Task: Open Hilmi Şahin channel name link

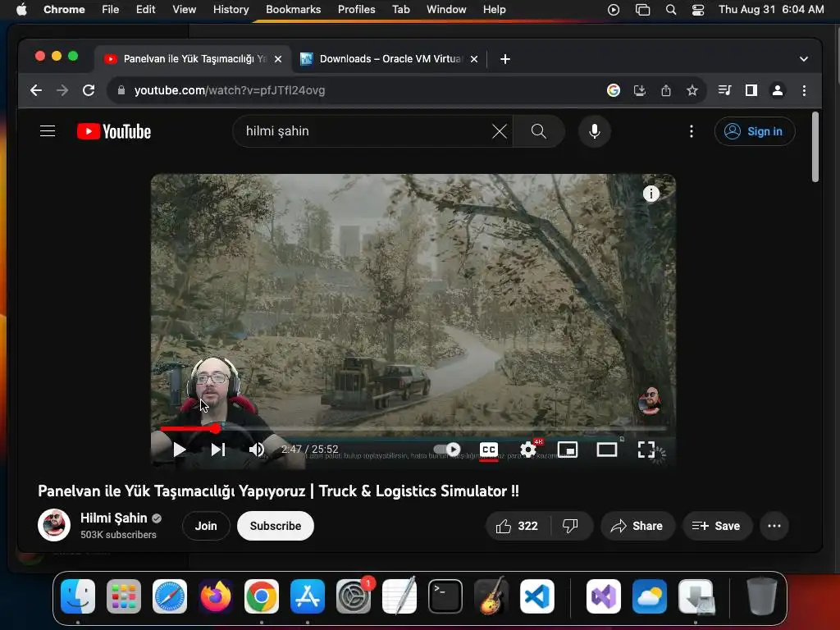Action: click(113, 518)
